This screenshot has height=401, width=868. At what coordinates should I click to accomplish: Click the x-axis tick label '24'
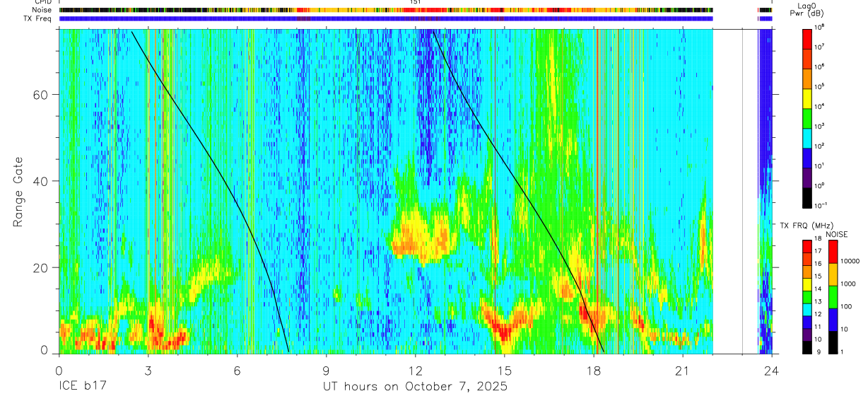tap(772, 371)
